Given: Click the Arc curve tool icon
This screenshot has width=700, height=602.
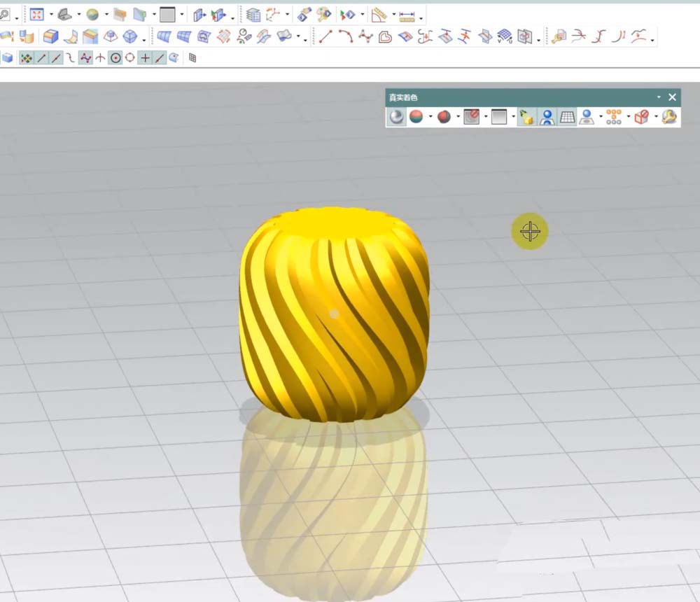Looking at the screenshot, I should (x=346, y=36).
